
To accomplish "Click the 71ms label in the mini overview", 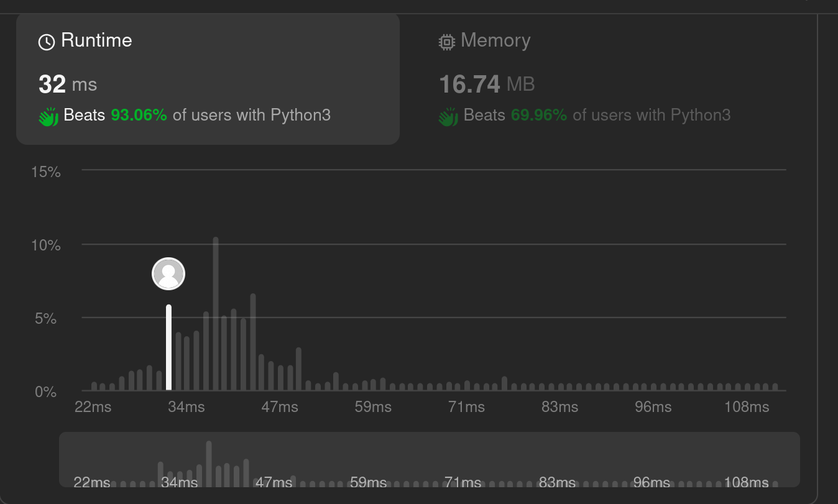I will tap(463, 482).
